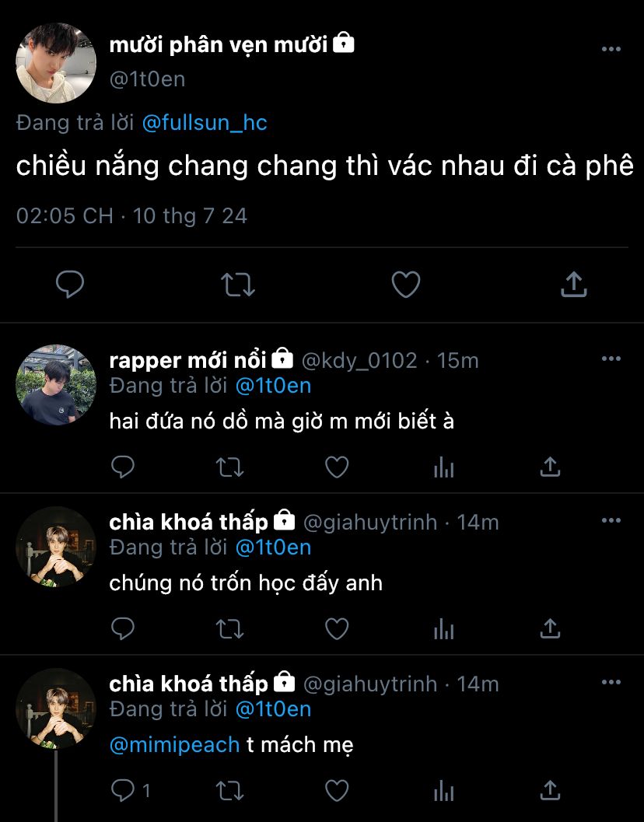Share the main tweet by @1t0en
Viewport: 644px width, 822px height.
coord(573,285)
